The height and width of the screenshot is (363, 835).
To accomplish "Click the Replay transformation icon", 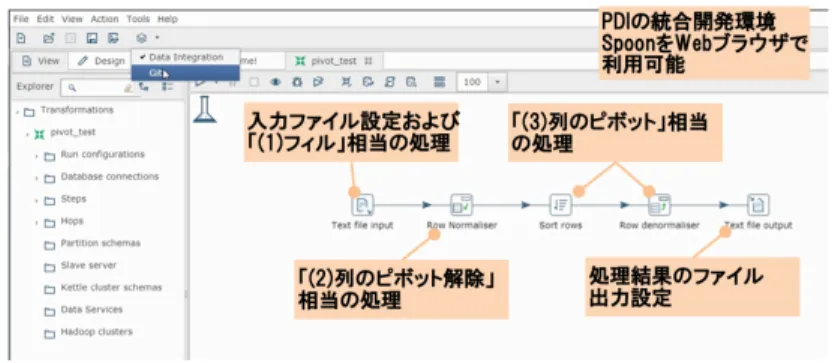I will (318, 82).
